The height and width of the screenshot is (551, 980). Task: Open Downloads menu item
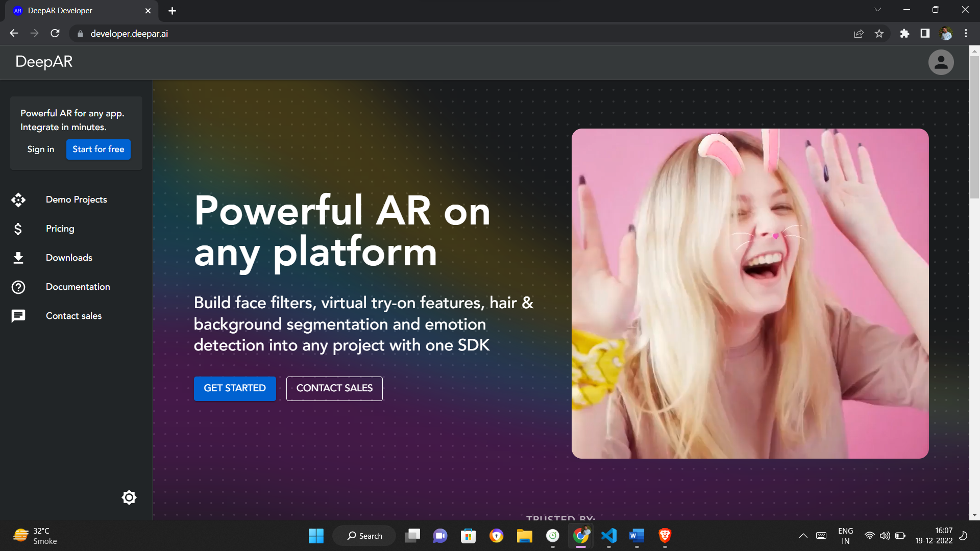[x=69, y=258]
